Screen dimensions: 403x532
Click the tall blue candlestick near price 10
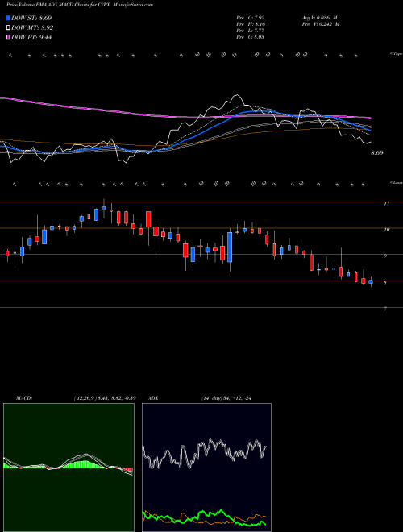point(230,247)
